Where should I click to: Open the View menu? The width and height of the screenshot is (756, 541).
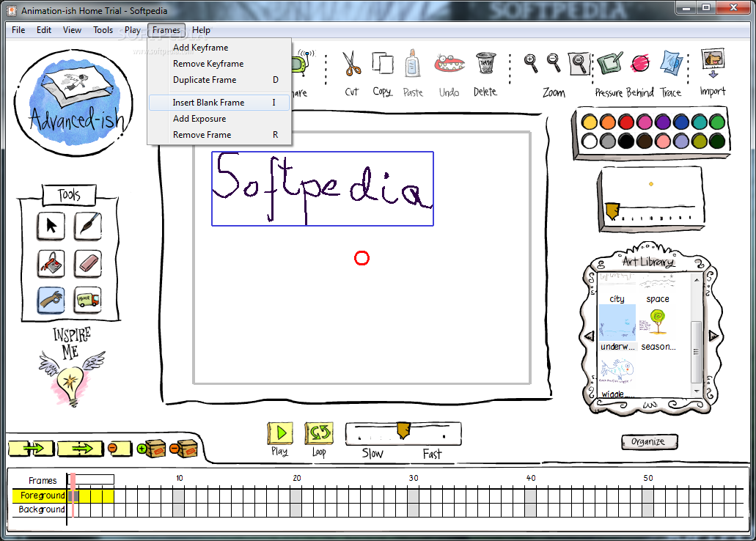(x=72, y=30)
